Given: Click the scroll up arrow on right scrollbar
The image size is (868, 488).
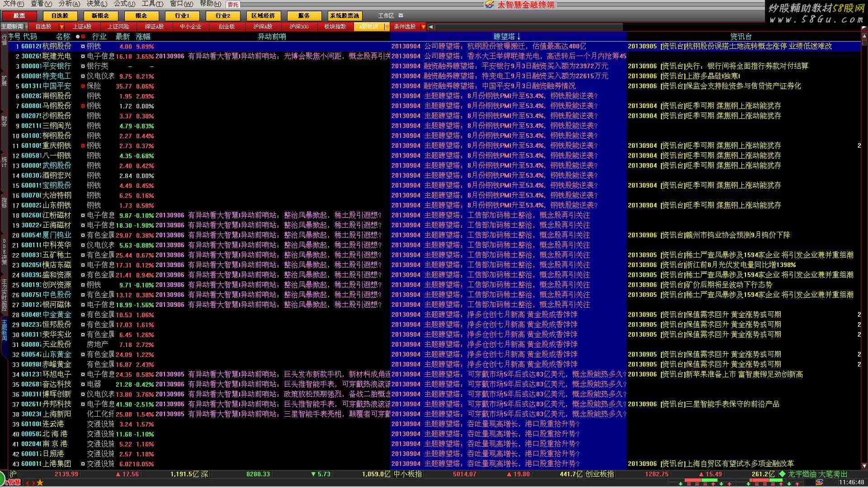Looking at the screenshot, I should [x=864, y=36].
